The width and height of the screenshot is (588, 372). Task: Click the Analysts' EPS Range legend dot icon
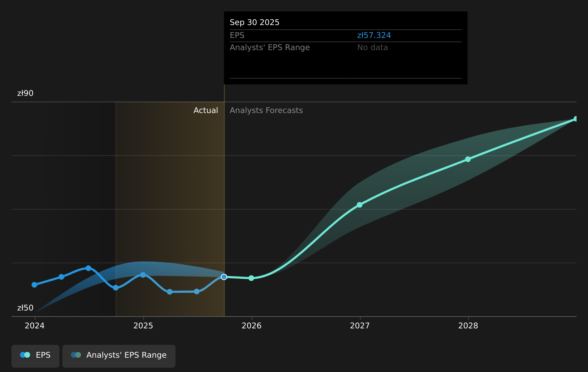click(76, 355)
